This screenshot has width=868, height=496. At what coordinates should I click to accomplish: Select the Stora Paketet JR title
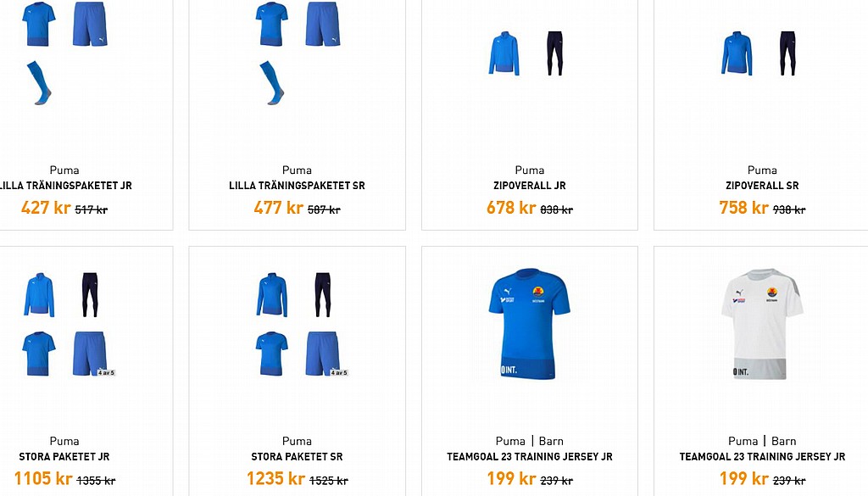[x=64, y=457]
